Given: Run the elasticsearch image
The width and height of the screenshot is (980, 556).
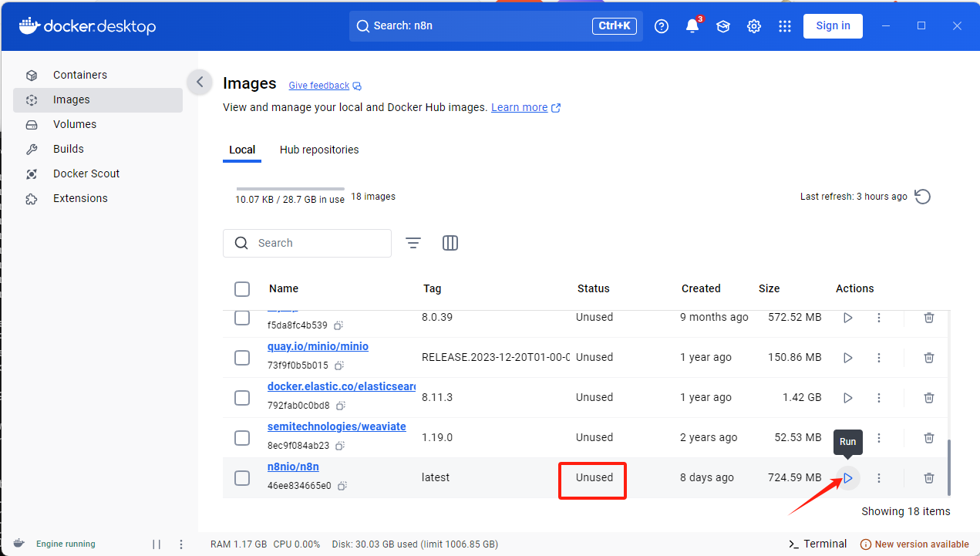Looking at the screenshot, I should [848, 398].
